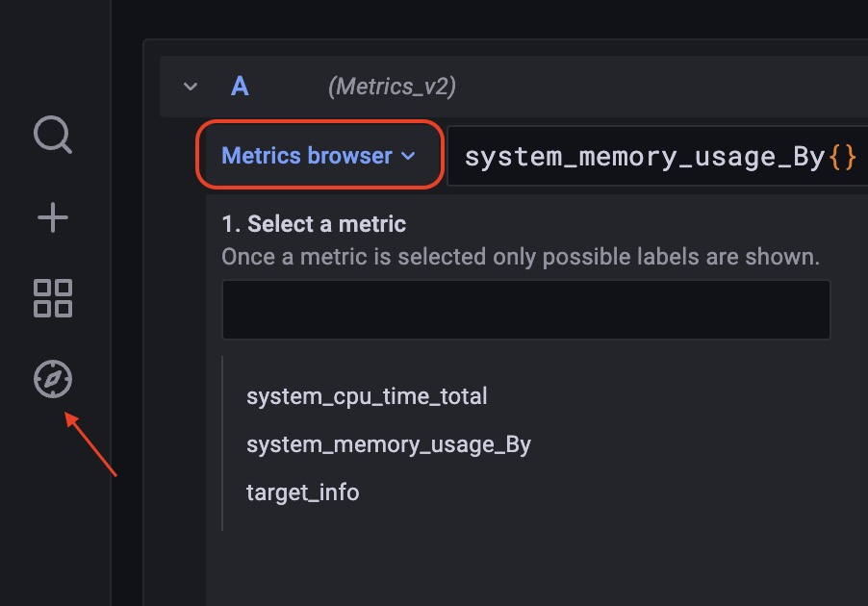This screenshot has height=606, width=868.
Task: Open Dashboards via the four-squares icon
Action: (x=53, y=298)
